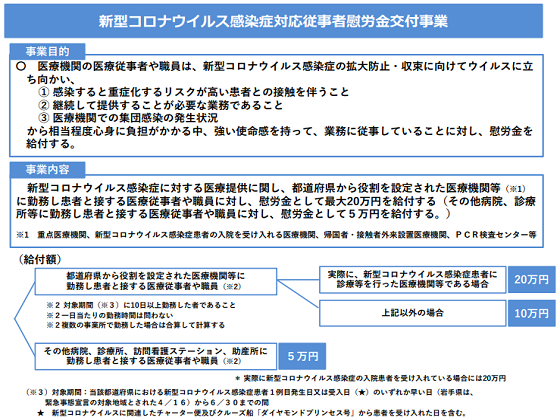Click the 5万円 amount box
560x420 pixels.
302,356
